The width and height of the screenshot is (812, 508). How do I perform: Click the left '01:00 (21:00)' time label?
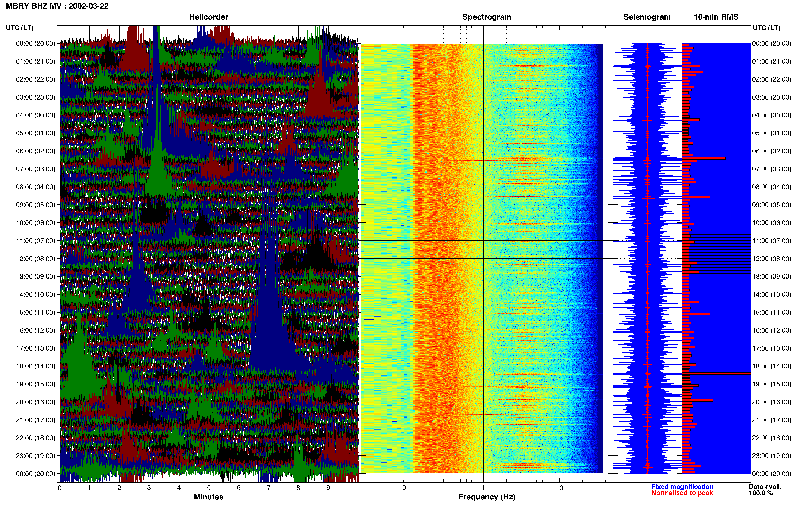[36, 61]
